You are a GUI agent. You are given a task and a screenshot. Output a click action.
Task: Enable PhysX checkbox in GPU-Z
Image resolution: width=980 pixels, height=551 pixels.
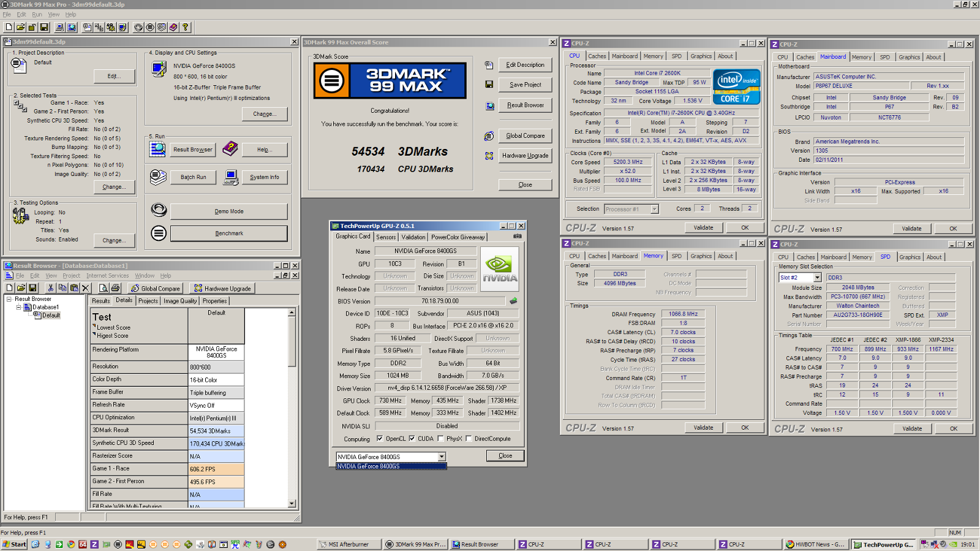440,438
